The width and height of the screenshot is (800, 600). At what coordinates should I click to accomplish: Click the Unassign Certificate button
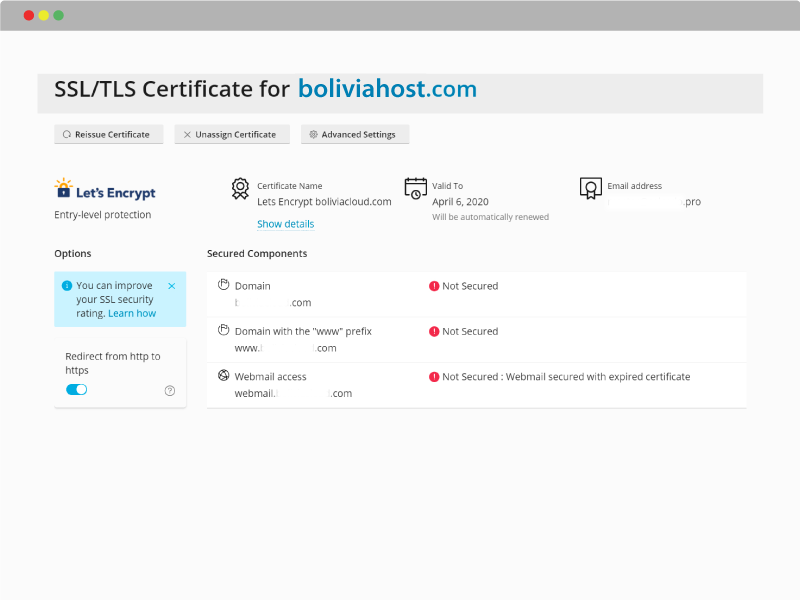click(x=232, y=134)
